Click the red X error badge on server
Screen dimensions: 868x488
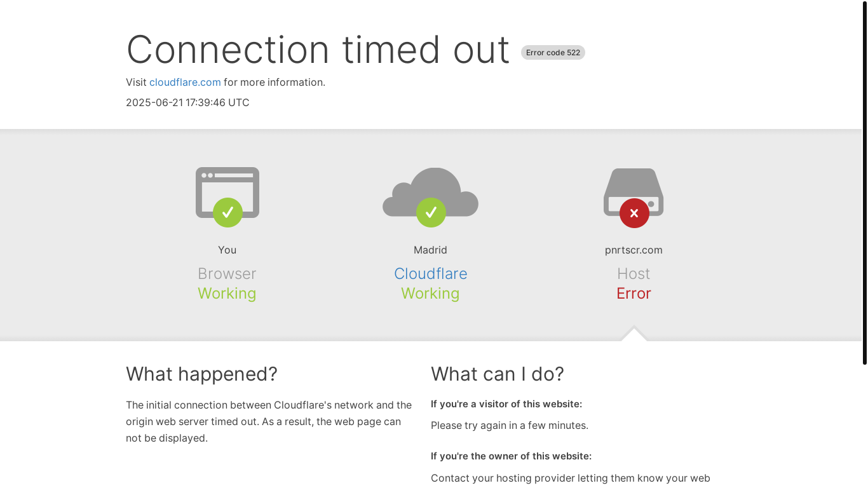pyautogui.click(x=634, y=213)
